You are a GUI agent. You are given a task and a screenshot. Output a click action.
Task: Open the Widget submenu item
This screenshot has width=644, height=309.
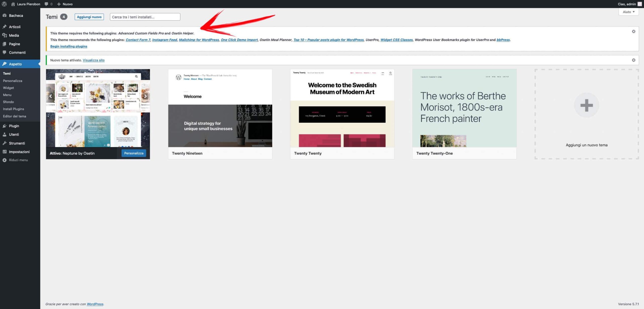[8, 88]
